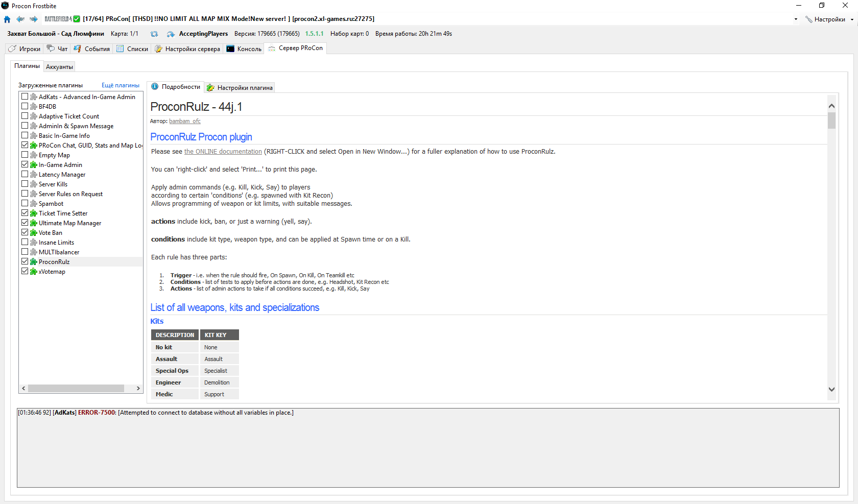Click the details pane scroll down arrow

831,389
